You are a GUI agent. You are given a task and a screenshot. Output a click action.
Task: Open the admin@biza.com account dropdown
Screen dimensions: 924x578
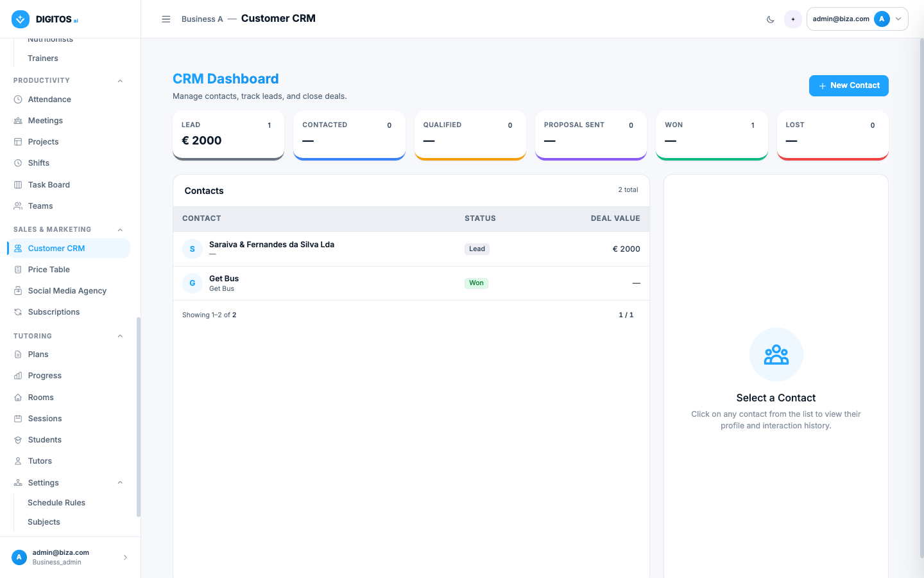click(x=857, y=19)
